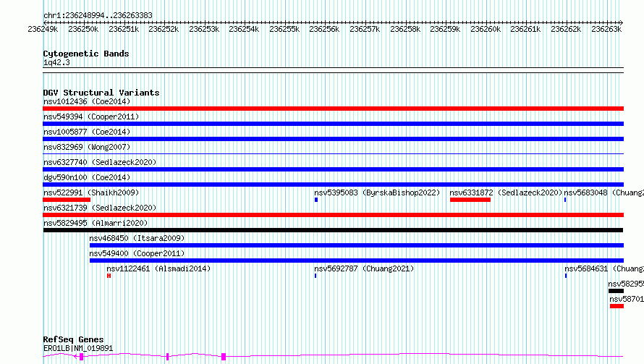
Task: Open nsv6327740 (Sedlazeck2020) variant
Action: [x=100, y=162]
